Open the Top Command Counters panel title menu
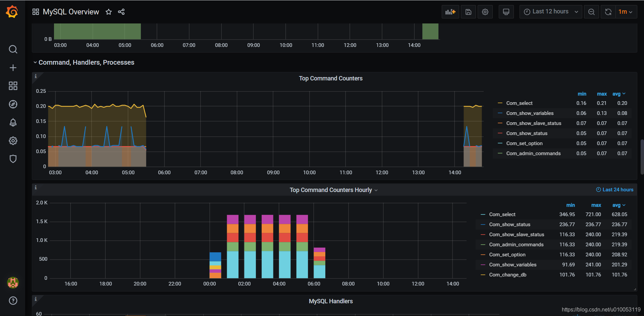The width and height of the screenshot is (644, 316). pos(331,78)
